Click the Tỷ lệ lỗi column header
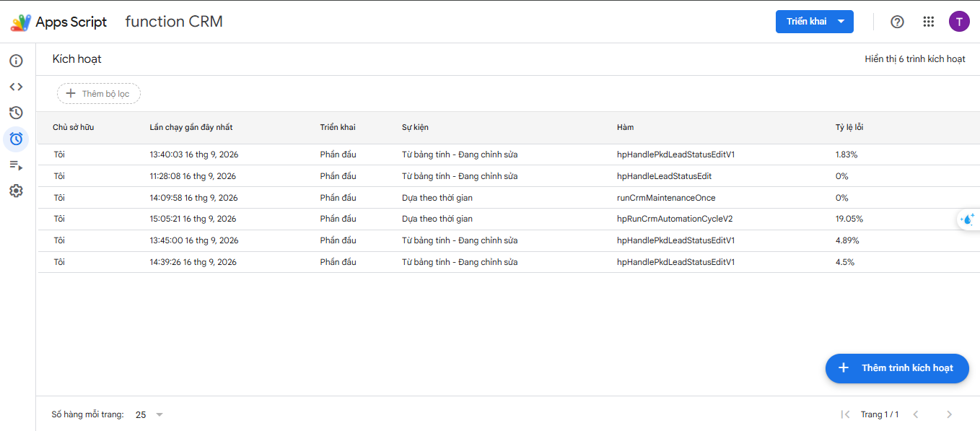Viewport: 980px width, 431px height. click(x=849, y=128)
